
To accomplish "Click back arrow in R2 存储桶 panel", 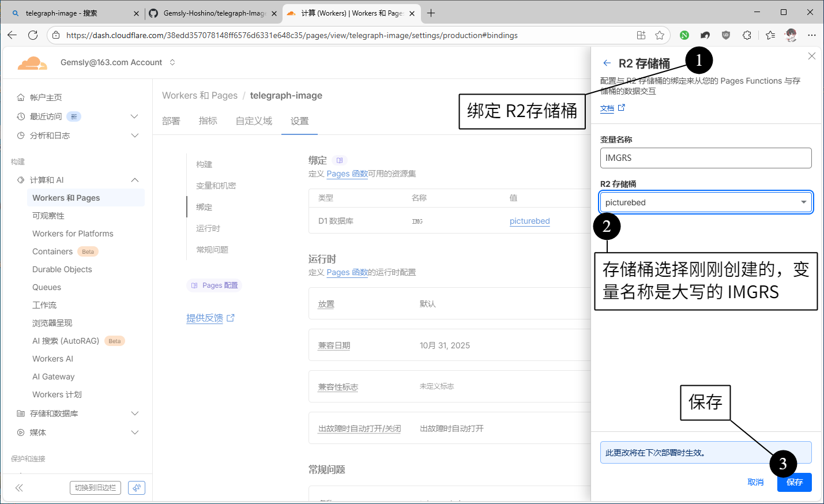I will (607, 63).
